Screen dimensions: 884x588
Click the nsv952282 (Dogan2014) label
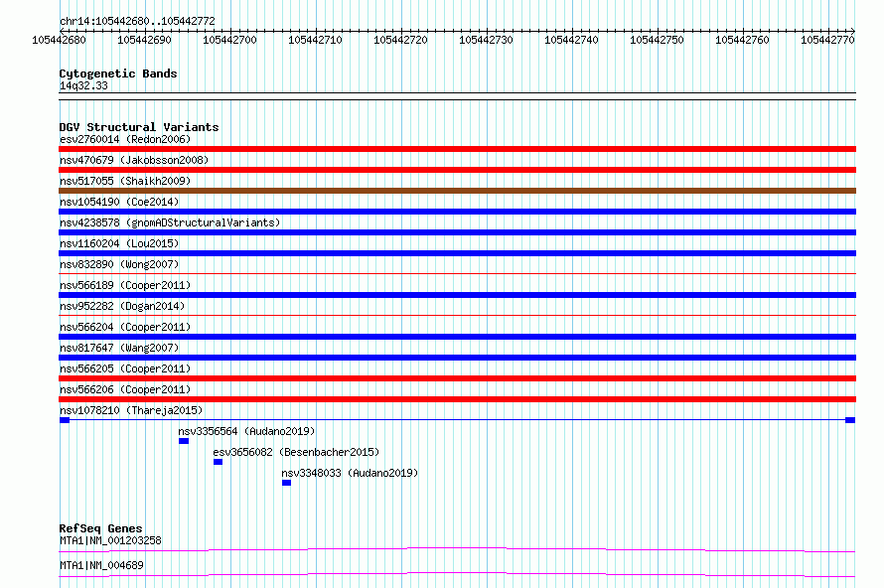click(122, 306)
